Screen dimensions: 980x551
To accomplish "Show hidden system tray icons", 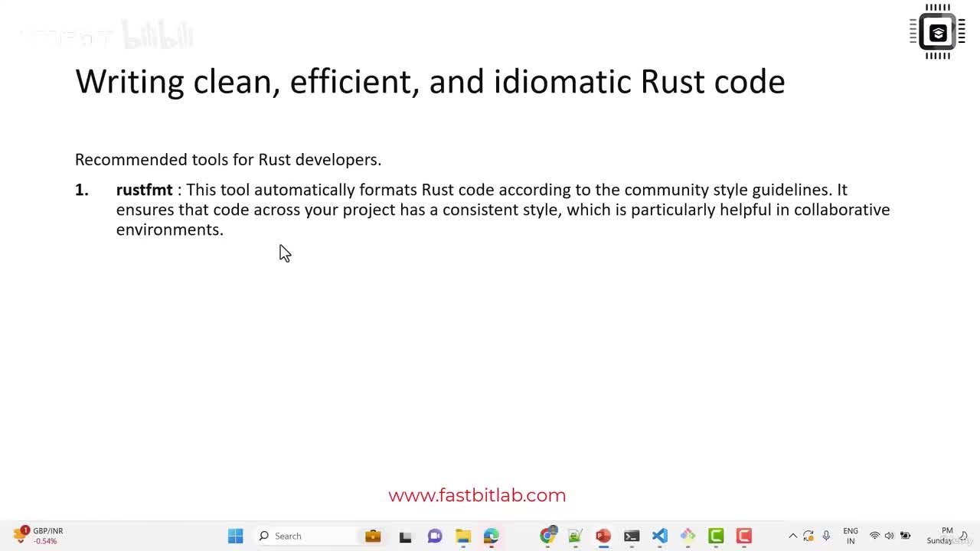I will tap(793, 536).
